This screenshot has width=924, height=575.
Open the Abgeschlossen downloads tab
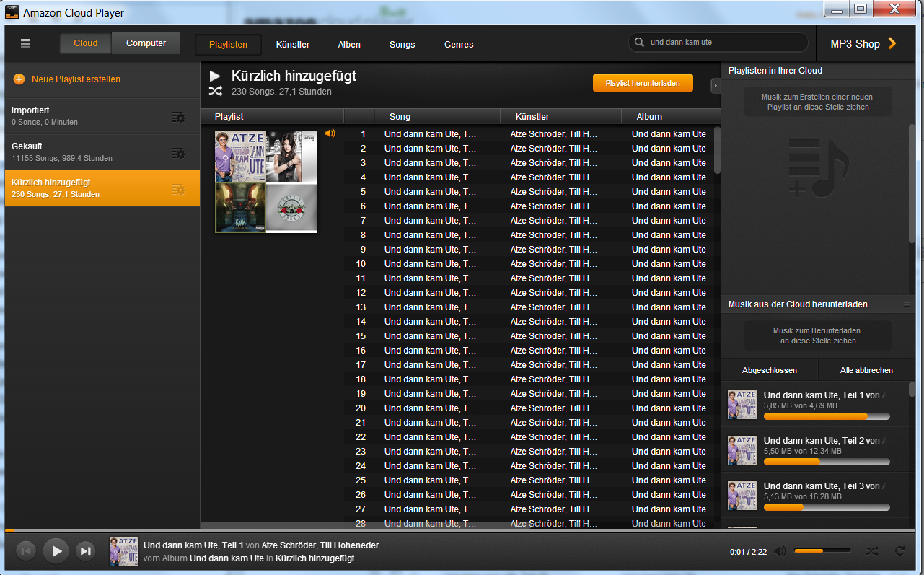coord(770,370)
